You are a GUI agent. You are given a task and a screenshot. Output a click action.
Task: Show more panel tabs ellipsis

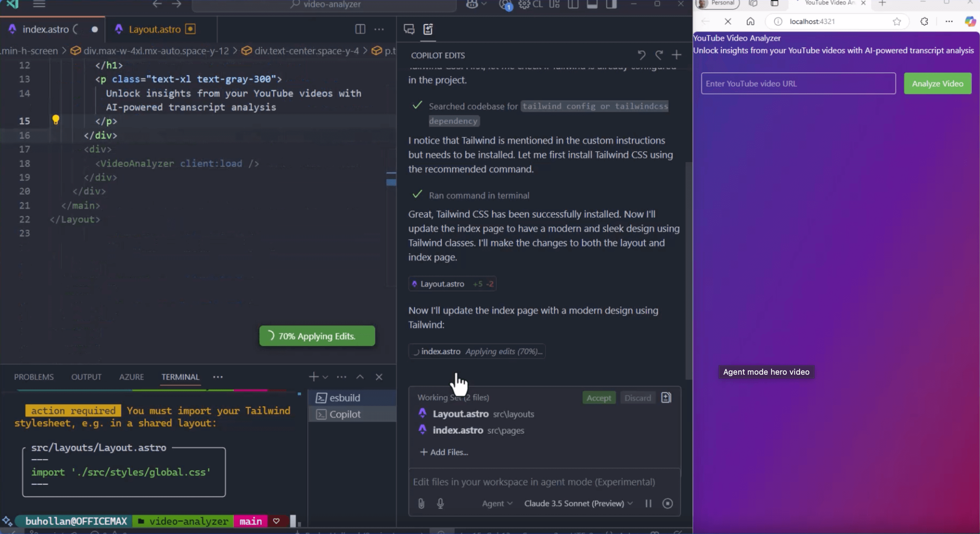[x=218, y=377]
